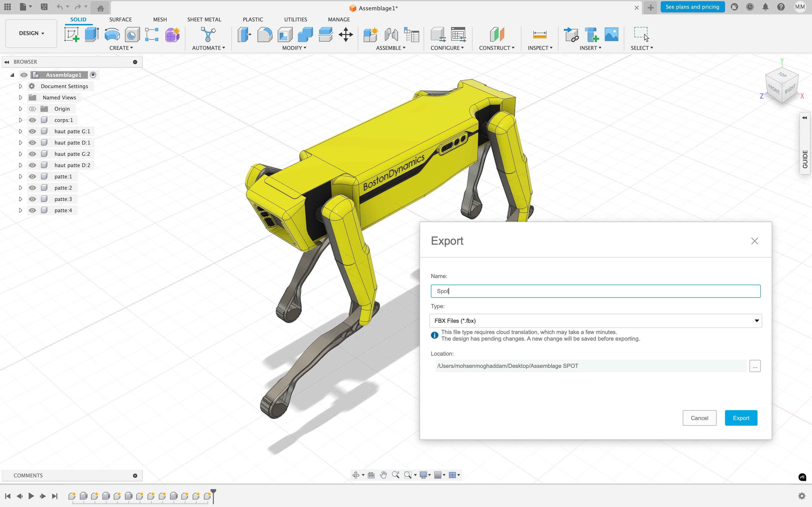Image resolution: width=812 pixels, height=507 pixels.
Task: Hide the corps:1 component
Action: tap(32, 120)
